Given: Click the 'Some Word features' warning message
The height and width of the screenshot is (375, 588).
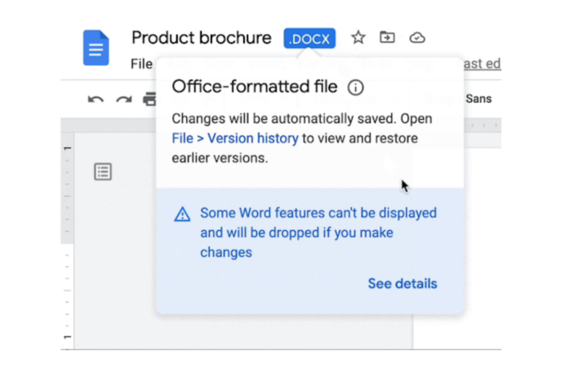Looking at the screenshot, I should (x=318, y=233).
